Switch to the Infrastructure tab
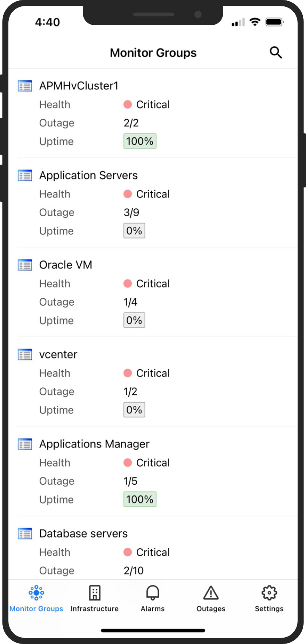 [x=94, y=598]
